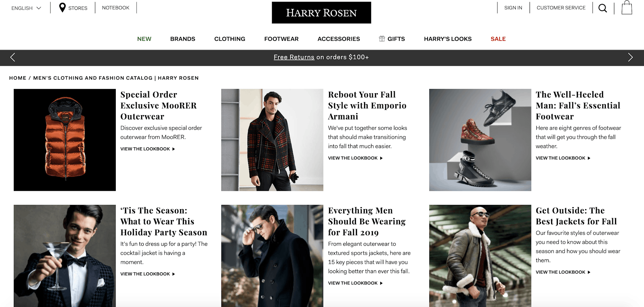Advance to next promo banner message

point(630,57)
